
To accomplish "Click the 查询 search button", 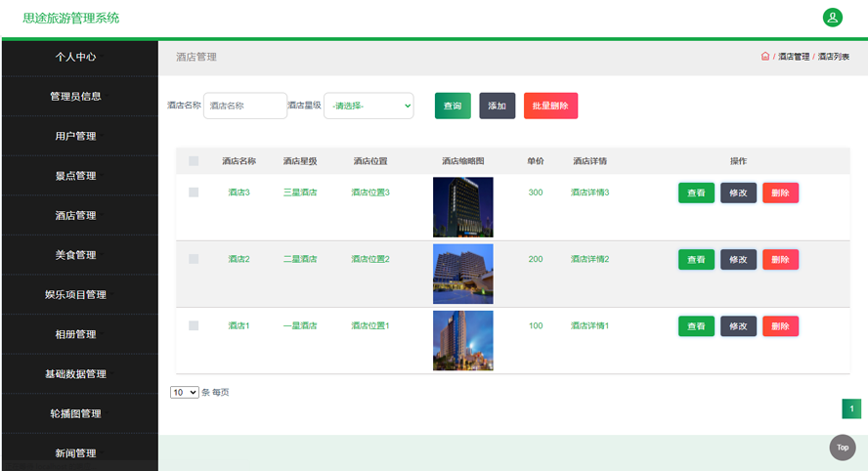I will 453,106.
